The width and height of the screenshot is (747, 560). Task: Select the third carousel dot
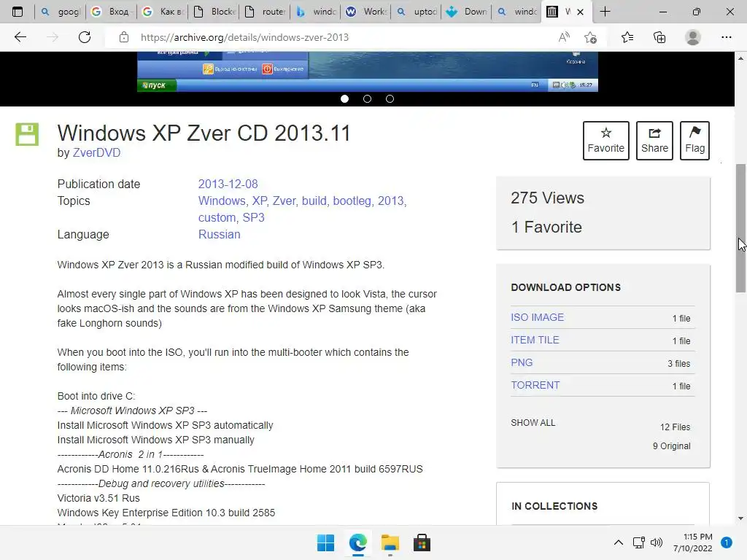click(x=390, y=98)
